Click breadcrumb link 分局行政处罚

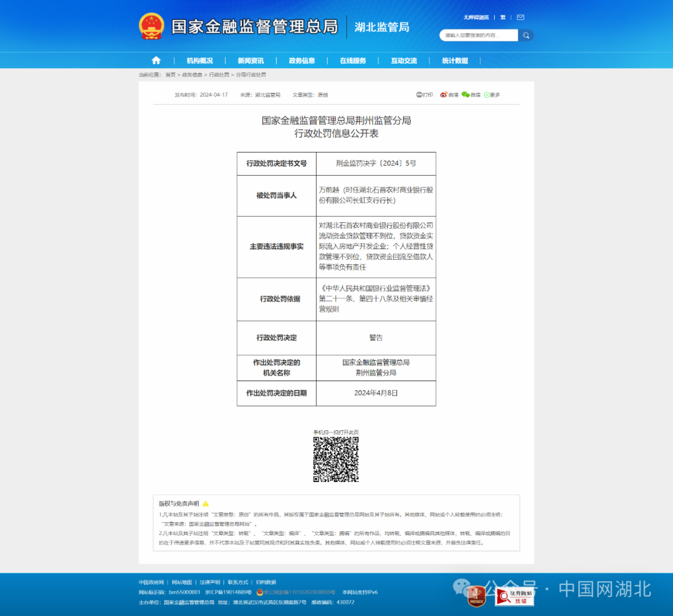pyautogui.click(x=251, y=75)
